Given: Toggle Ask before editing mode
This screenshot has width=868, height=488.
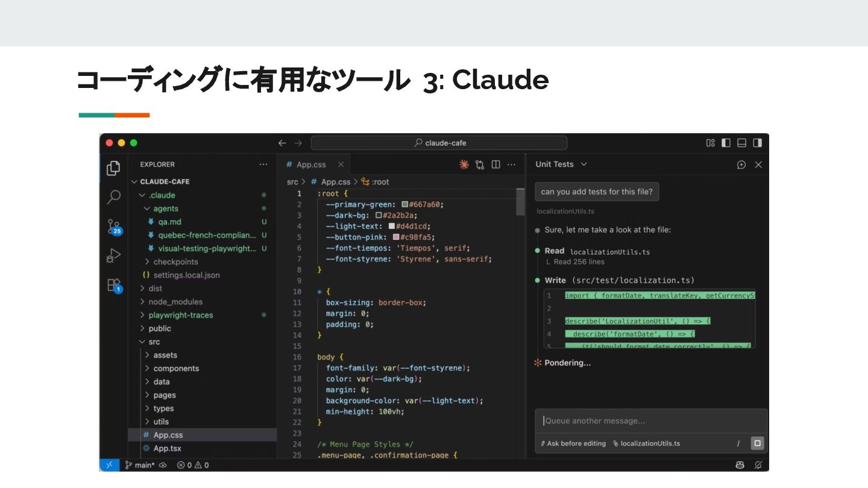Looking at the screenshot, I should (573, 443).
